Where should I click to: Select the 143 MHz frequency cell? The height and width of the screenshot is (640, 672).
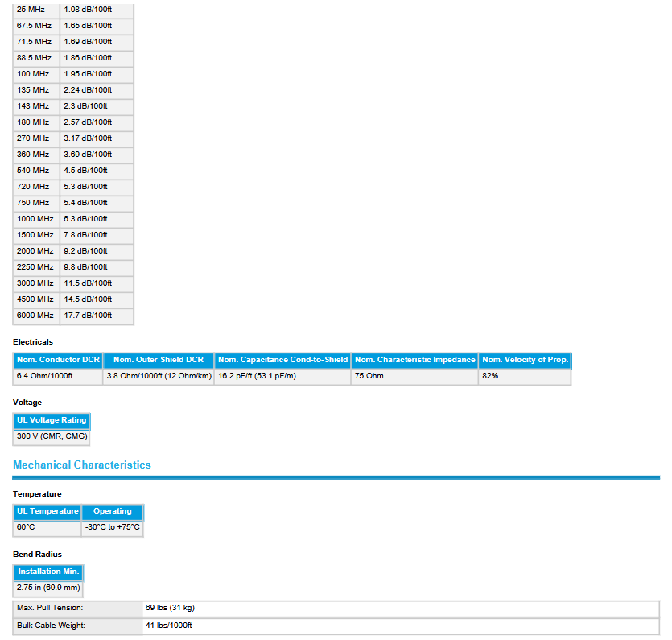pyautogui.click(x=36, y=106)
